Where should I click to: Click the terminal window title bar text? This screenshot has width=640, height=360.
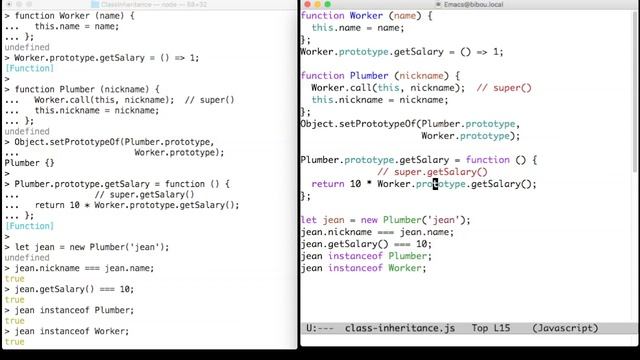coord(154,4)
